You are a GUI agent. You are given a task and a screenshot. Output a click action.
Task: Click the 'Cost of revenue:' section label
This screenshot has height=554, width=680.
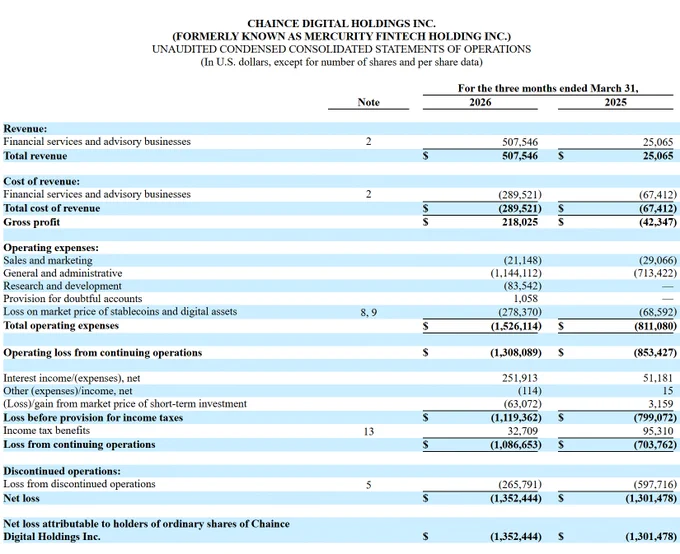42,181
